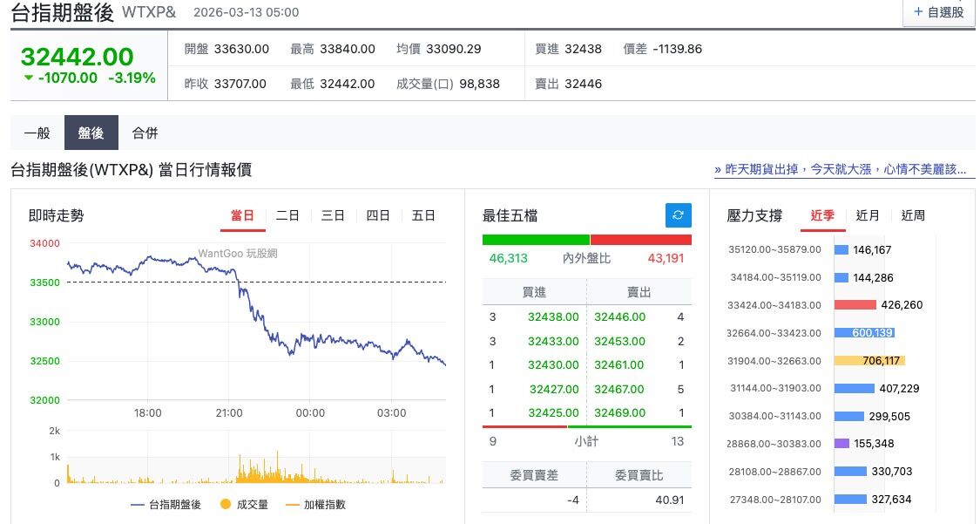Select 近周 in 壓力支撐 panel
The height and width of the screenshot is (524, 980).
(913, 215)
